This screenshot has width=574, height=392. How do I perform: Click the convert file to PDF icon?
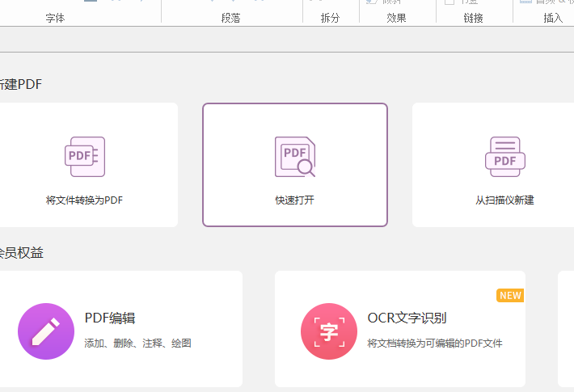tap(85, 157)
